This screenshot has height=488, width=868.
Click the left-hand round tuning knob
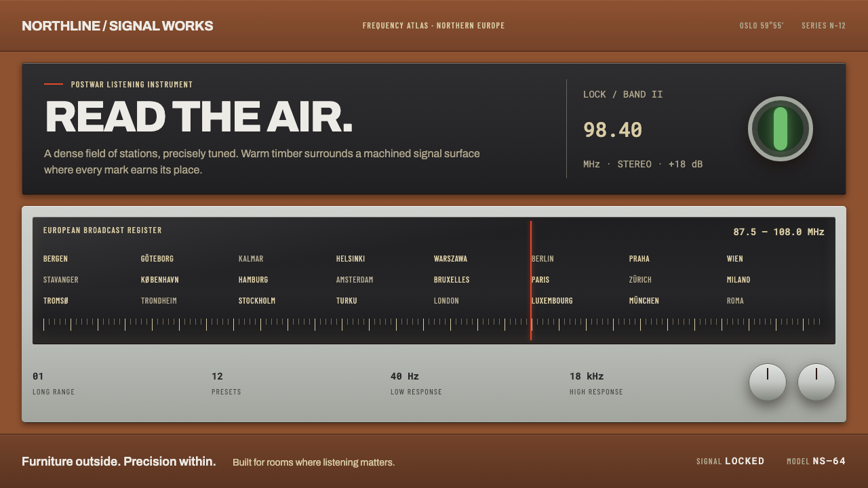[768, 382]
